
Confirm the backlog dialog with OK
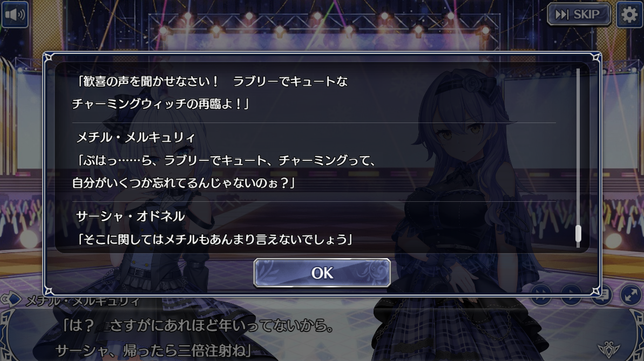(x=322, y=273)
